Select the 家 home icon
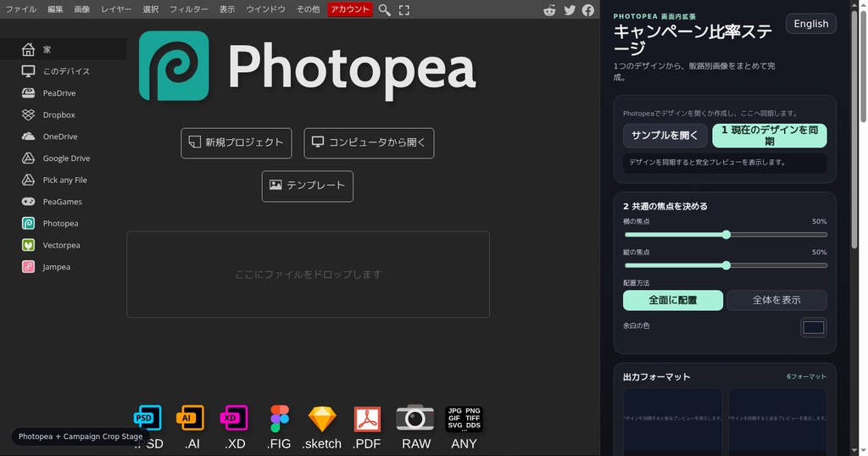Image resolution: width=868 pixels, height=456 pixels. (28, 49)
